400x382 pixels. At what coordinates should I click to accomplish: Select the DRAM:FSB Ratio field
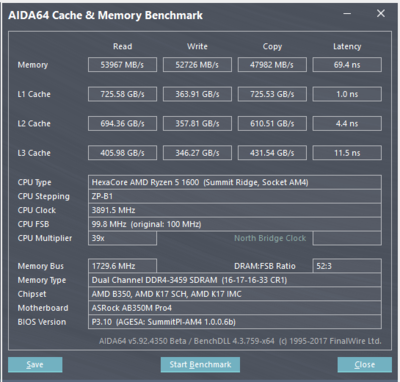click(x=347, y=266)
